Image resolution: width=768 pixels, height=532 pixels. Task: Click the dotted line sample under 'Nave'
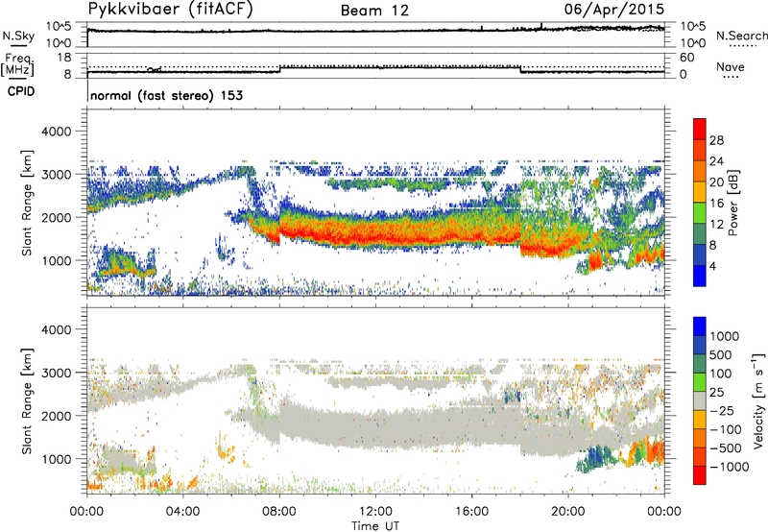click(x=731, y=77)
